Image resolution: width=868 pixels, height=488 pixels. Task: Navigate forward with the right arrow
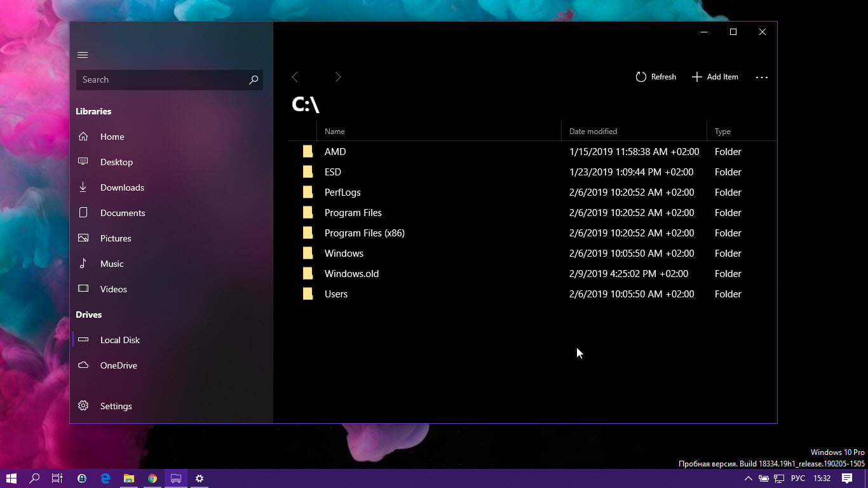(338, 77)
